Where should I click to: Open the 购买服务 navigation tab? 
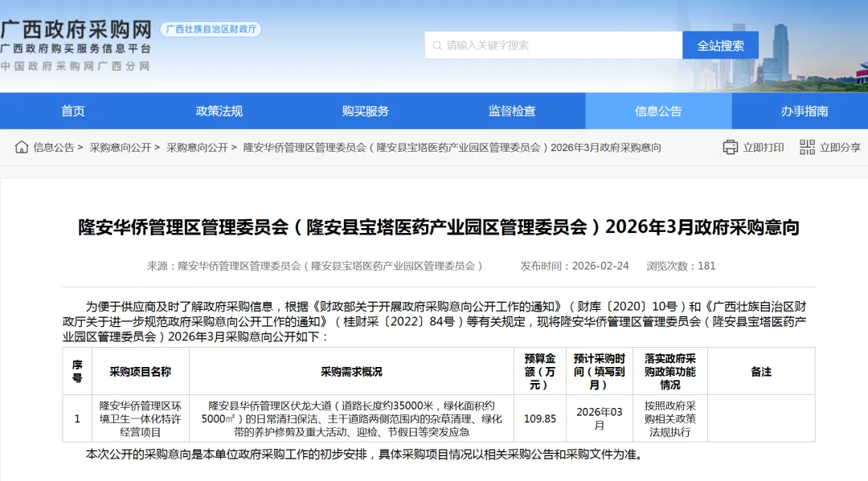pos(366,111)
